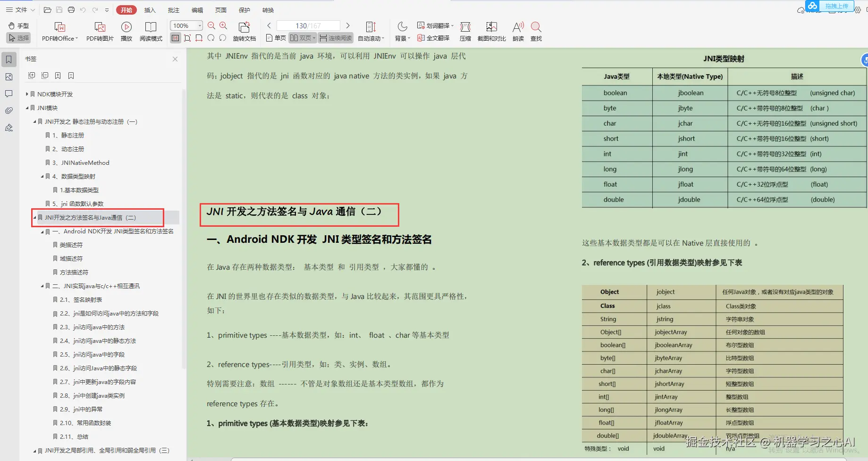
Task: Collapse JNI模块 bookmark node
Action: [x=27, y=108]
